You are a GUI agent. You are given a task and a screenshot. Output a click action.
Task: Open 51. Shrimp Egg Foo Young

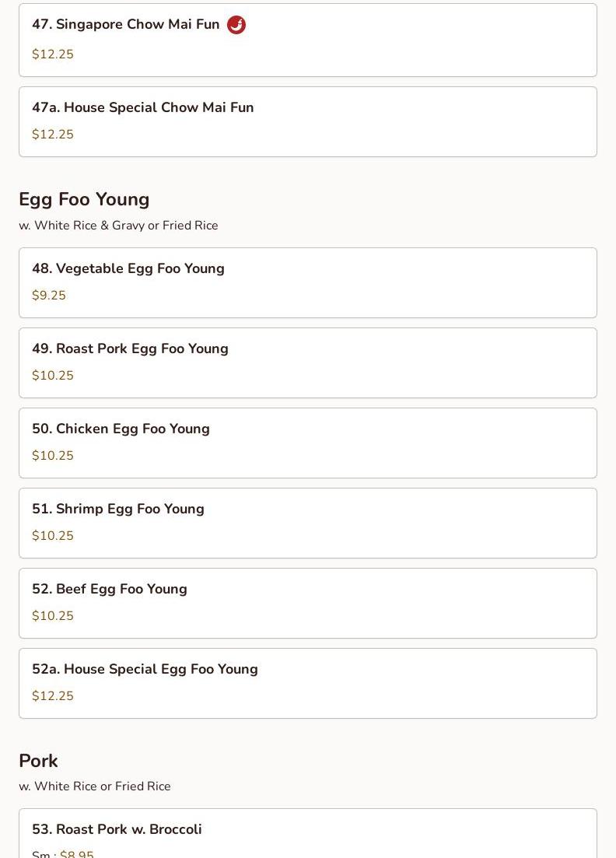click(117, 509)
